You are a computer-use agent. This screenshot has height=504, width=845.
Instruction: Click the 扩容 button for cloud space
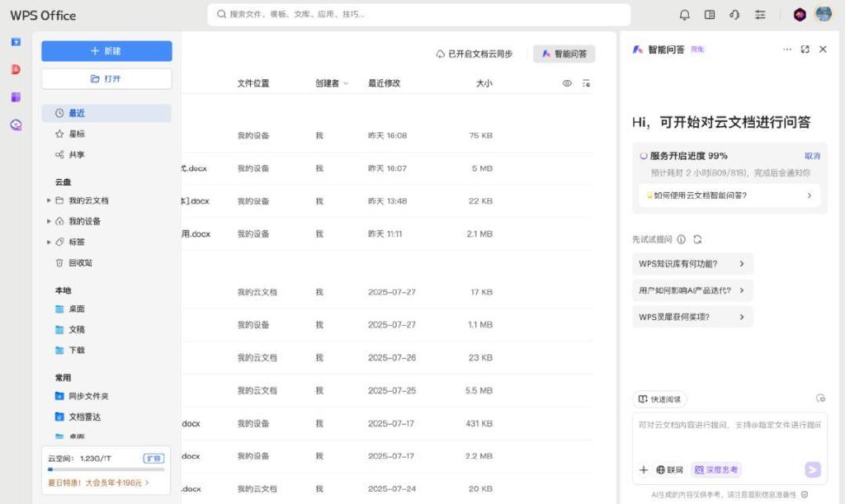[154, 459]
